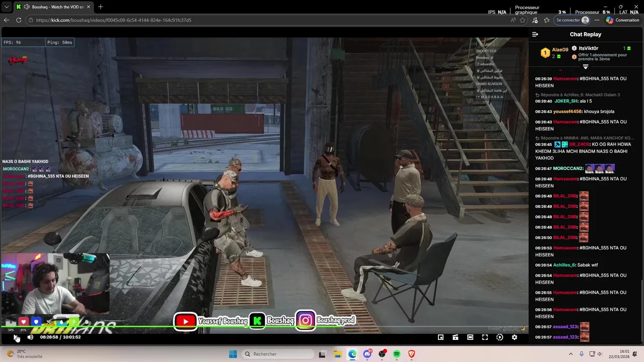Reload the page with refresh icon
This screenshot has width=644, height=362.
[x=19, y=20]
